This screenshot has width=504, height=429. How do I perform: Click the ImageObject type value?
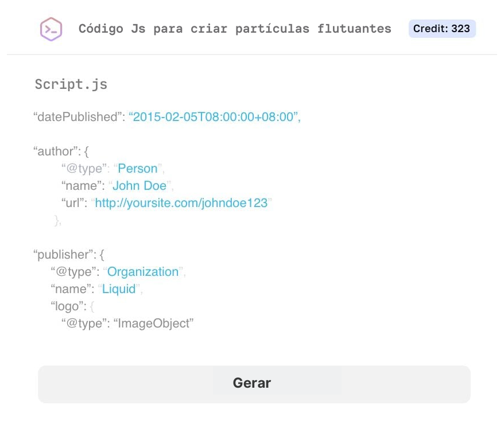155,323
